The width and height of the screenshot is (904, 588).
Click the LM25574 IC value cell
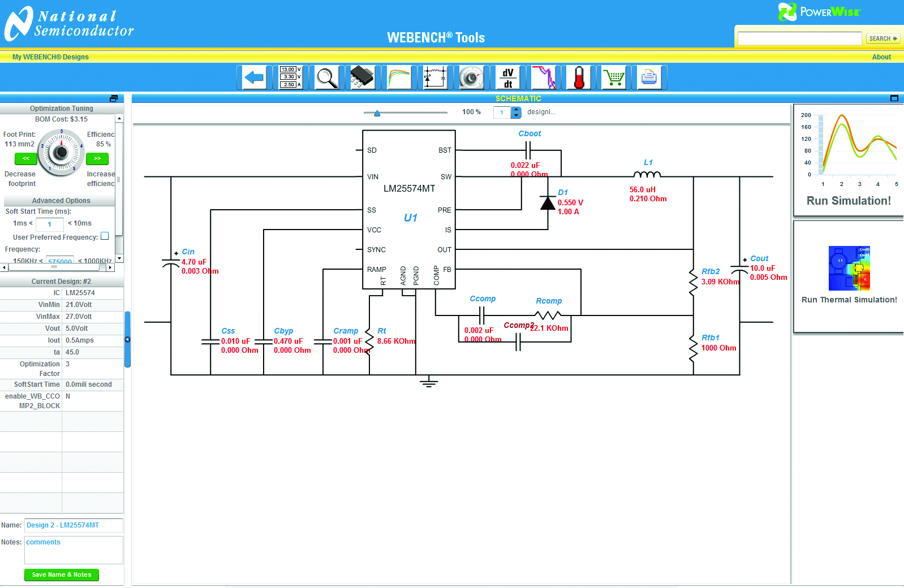pos(93,293)
